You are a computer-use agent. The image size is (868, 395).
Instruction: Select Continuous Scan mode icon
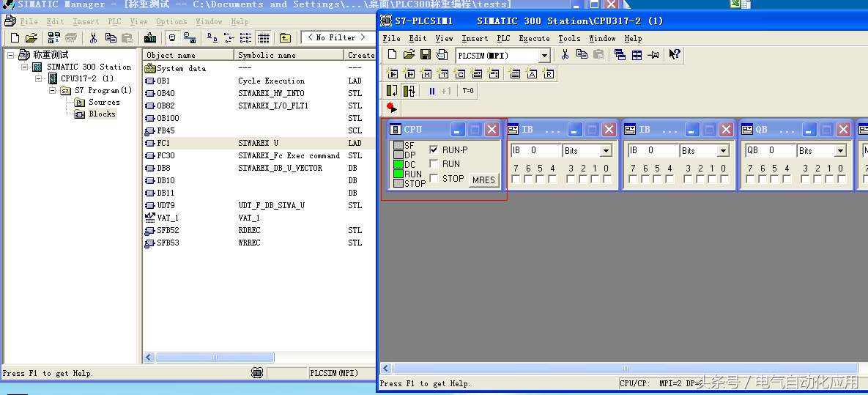[409, 90]
